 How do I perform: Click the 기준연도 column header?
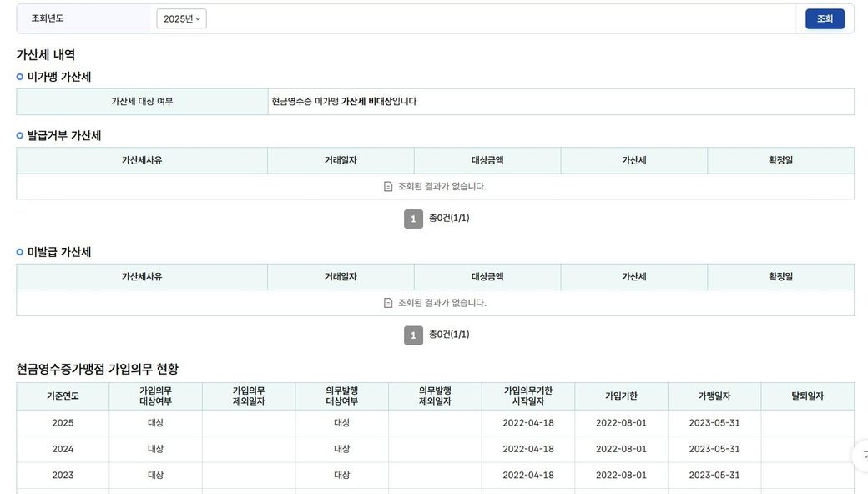click(63, 396)
